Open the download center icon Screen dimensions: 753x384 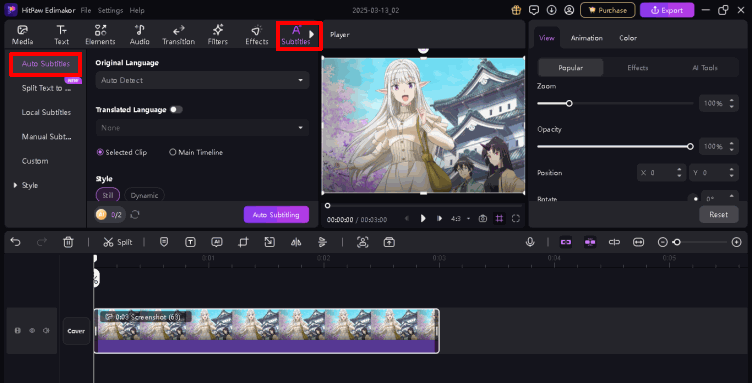(x=551, y=10)
